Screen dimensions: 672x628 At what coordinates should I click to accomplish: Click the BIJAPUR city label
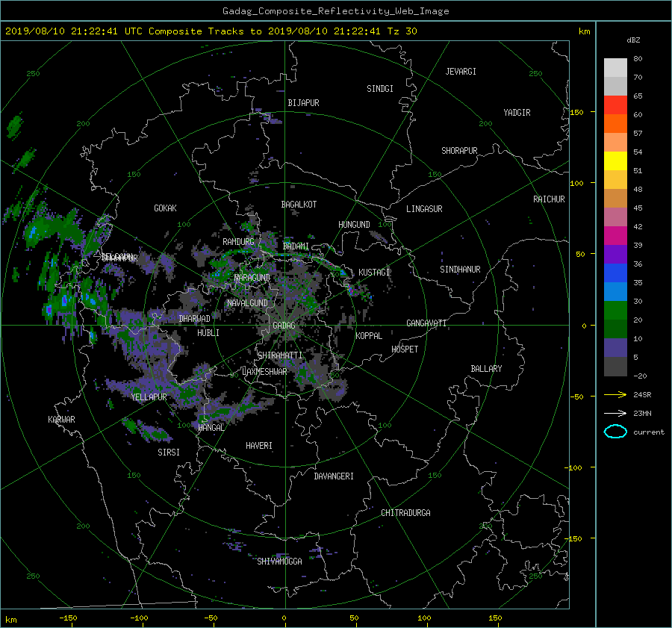coord(303,103)
